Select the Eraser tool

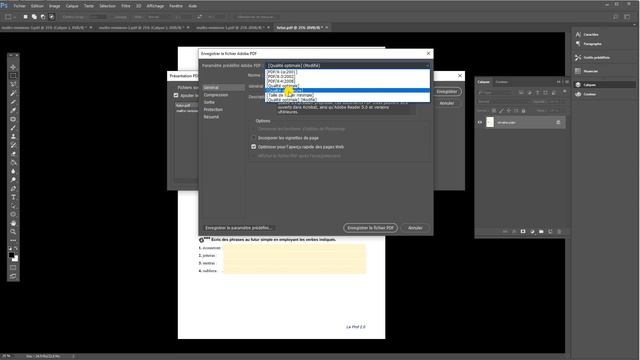[13, 154]
